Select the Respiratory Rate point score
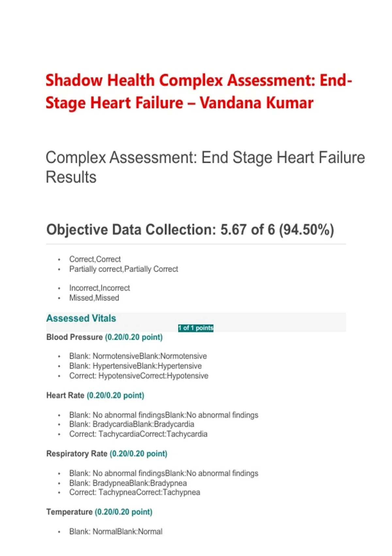 (x=139, y=454)
